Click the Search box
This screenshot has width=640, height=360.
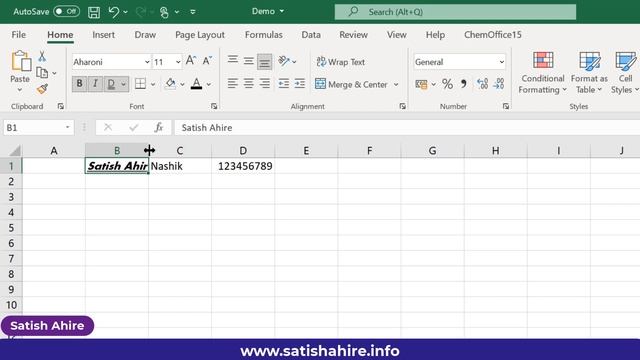[455, 12]
